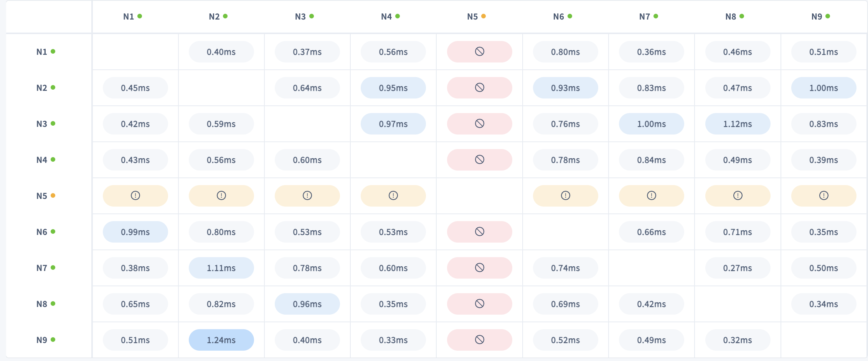The width and height of the screenshot is (868, 361).
Task: Click the 0.27ms latency cell
Action: (x=738, y=268)
